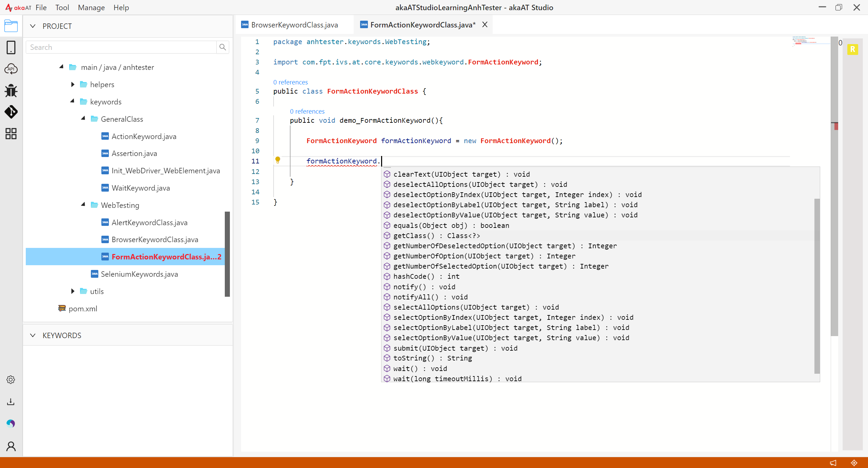
Task: Collapse the main / java / anhtester node
Action: tap(61, 67)
